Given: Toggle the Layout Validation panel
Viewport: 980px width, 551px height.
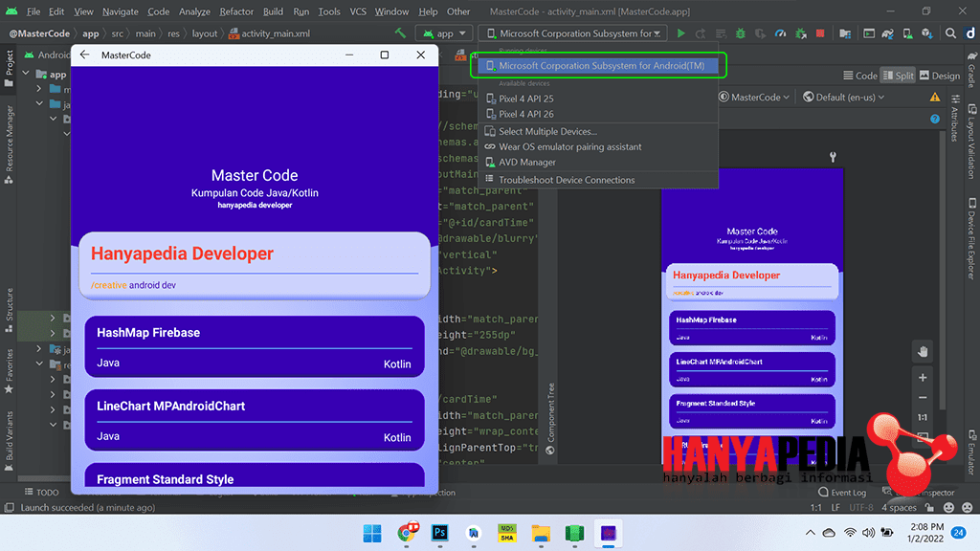Looking at the screenshot, I should pos(972,143).
